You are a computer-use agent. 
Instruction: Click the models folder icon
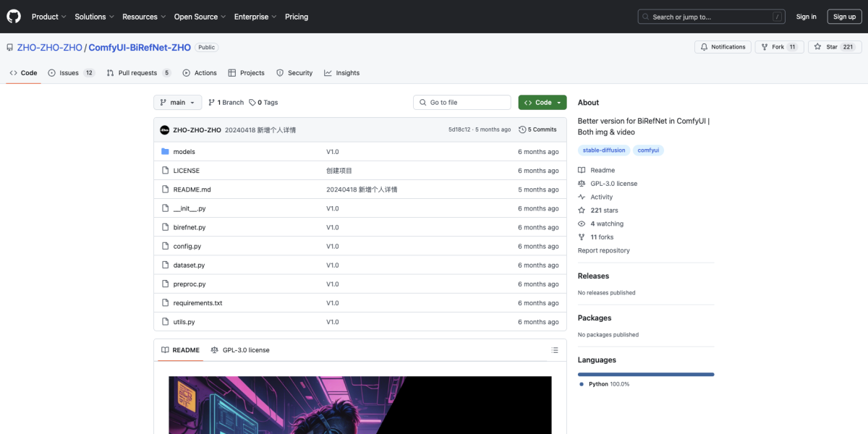165,152
